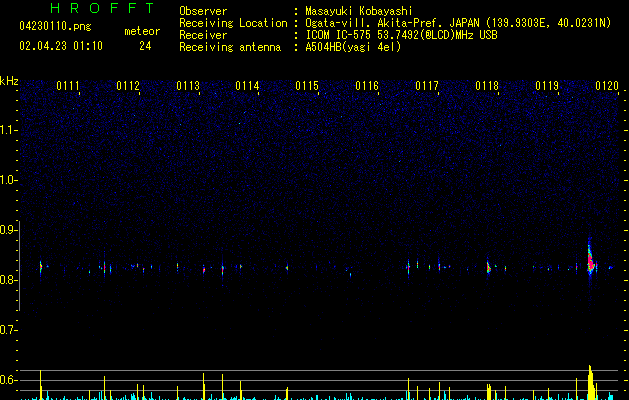Click time marker 0114
This screenshot has width=629, height=400.
click(x=248, y=86)
